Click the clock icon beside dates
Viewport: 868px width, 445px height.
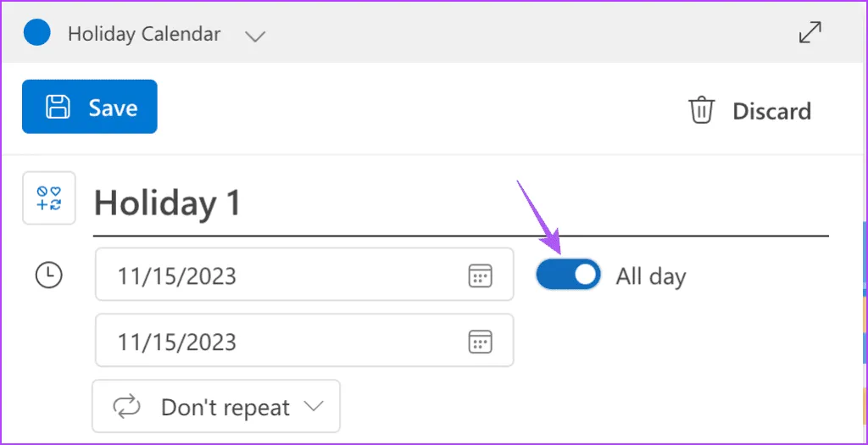click(x=49, y=275)
